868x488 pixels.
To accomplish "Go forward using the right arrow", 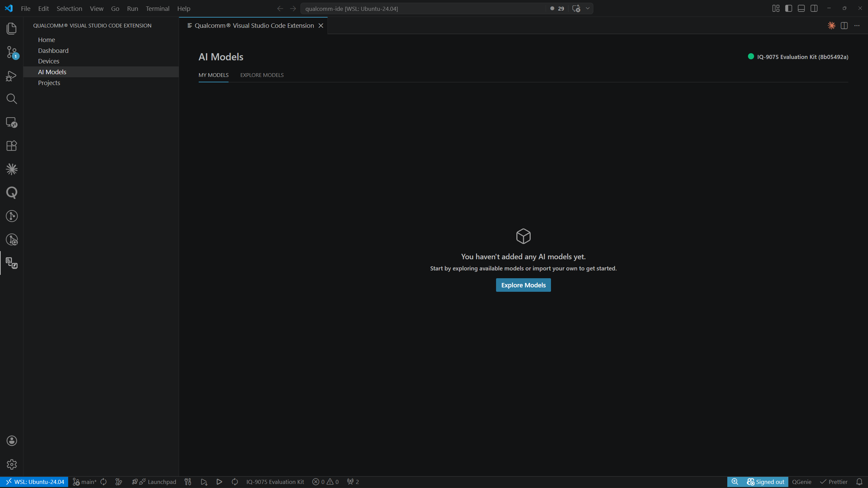I will pos(293,8).
